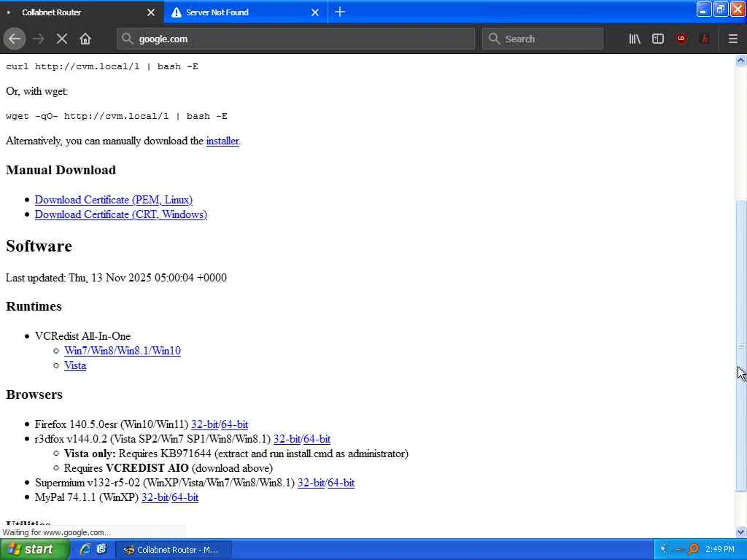This screenshot has width=747, height=560.
Task: Click the scrollbar up arrow
Action: coord(740,60)
